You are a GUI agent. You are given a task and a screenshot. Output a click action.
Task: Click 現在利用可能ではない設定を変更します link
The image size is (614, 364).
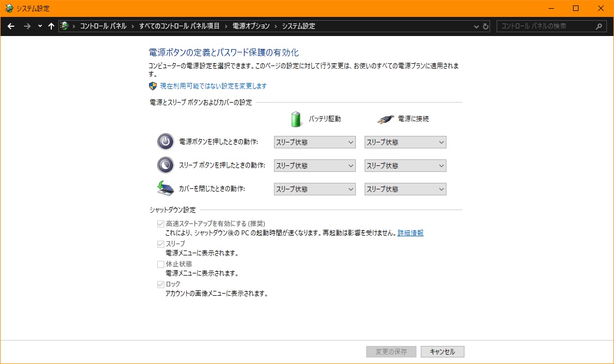(213, 86)
